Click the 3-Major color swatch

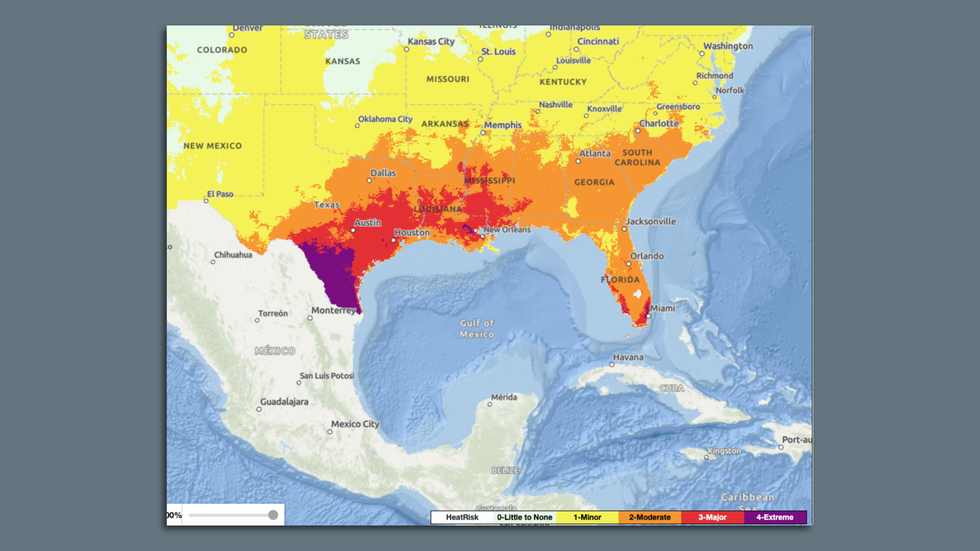pyautogui.click(x=712, y=517)
